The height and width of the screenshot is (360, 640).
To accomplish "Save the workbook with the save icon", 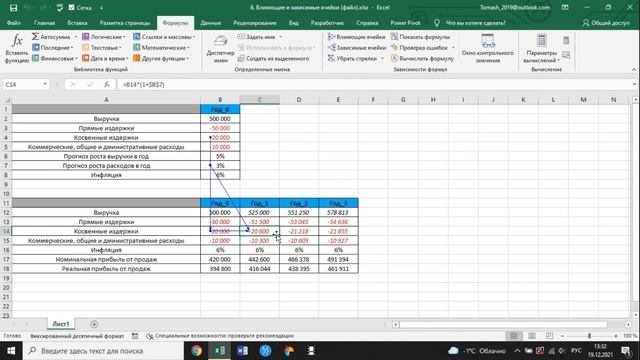I will click(x=13, y=8).
